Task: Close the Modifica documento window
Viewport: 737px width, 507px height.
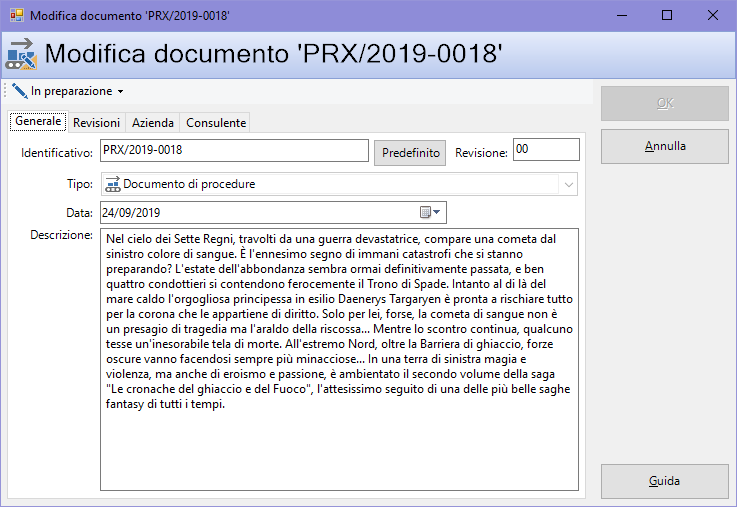Action: [x=713, y=16]
